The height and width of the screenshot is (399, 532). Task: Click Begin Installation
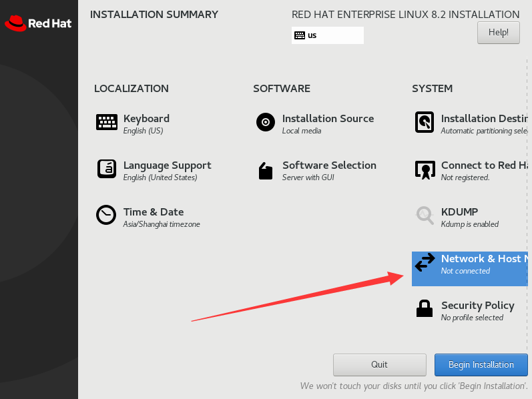tap(481, 365)
